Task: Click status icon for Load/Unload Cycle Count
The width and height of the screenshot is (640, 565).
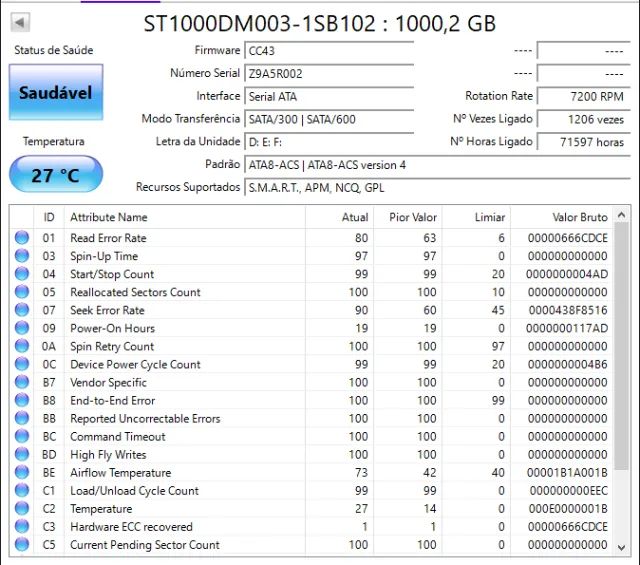Action: click(22, 490)
